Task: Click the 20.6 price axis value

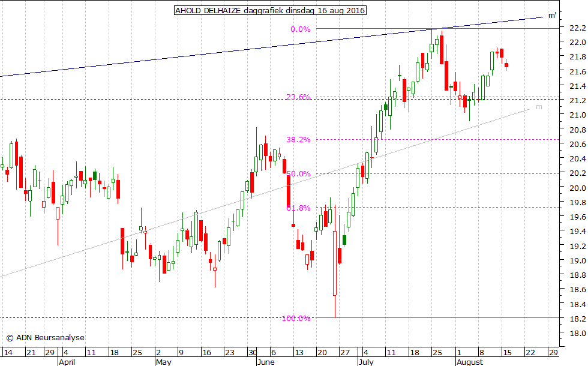Action: (x=577, y=145)
